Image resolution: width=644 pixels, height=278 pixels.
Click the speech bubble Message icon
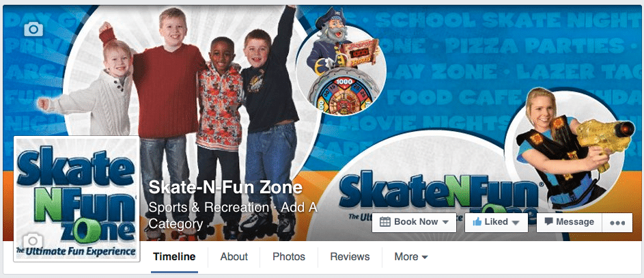(548, 222)
